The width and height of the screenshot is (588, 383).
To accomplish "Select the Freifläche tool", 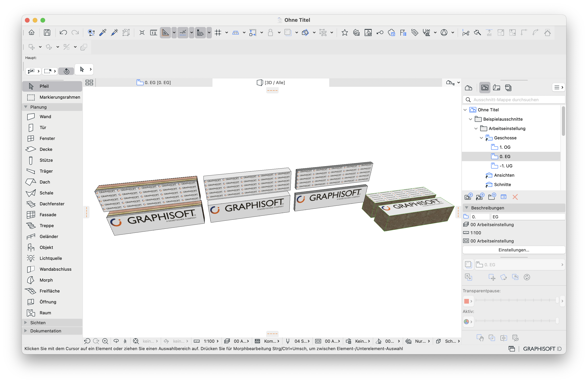I will [x=52, y=291].
